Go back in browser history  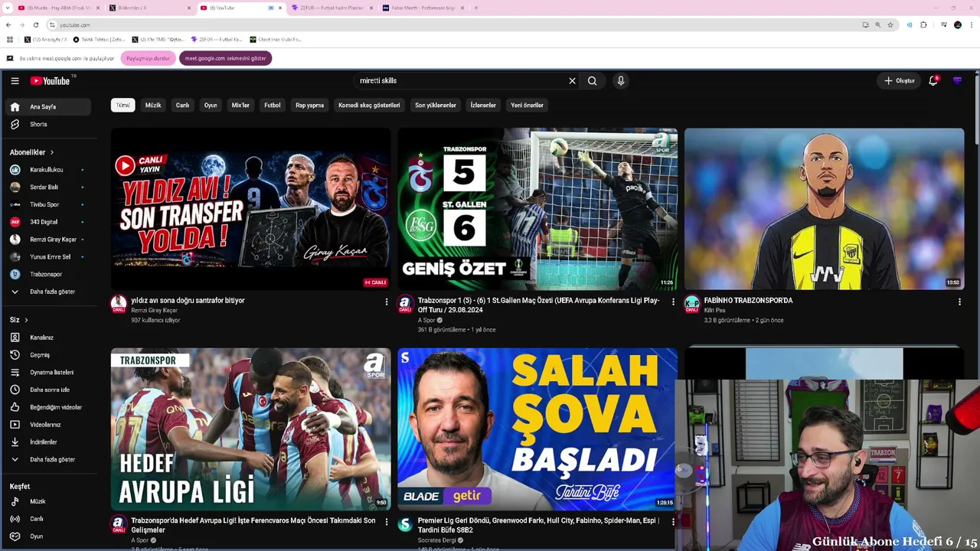point(8,24)
